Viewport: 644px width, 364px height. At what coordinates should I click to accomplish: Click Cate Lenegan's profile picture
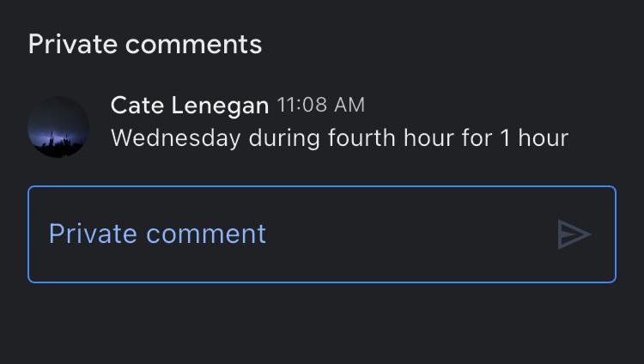pyautogui.click(x=58, y=127)
